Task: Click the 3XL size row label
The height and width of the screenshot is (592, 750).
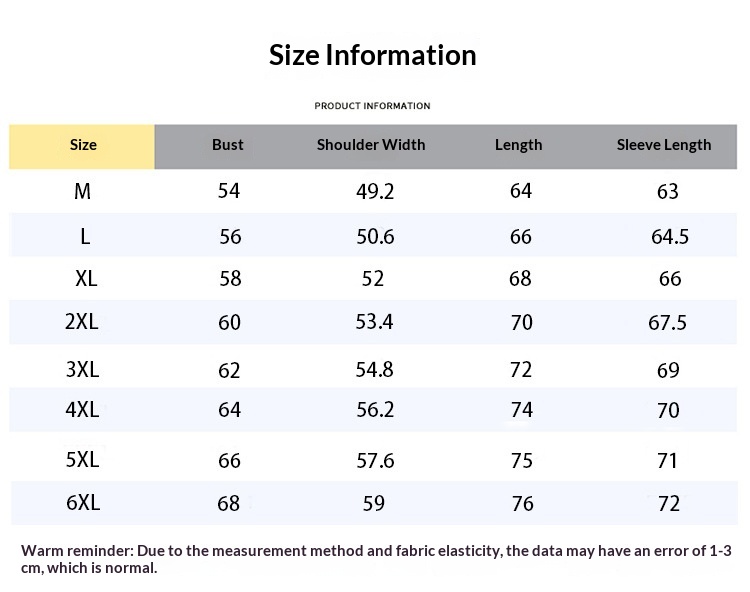Action: pyautogui.click(x=82, y=369)
